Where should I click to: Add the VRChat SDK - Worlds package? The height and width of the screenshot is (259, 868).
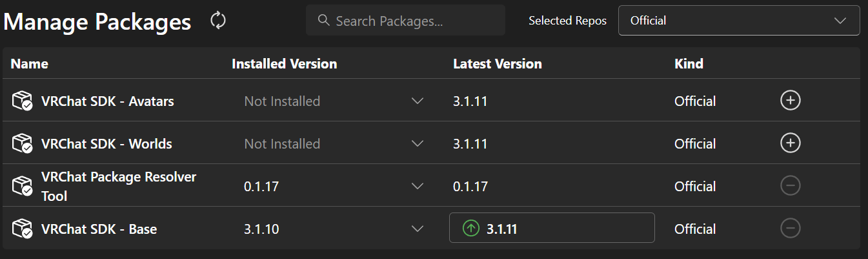(791, 143)
